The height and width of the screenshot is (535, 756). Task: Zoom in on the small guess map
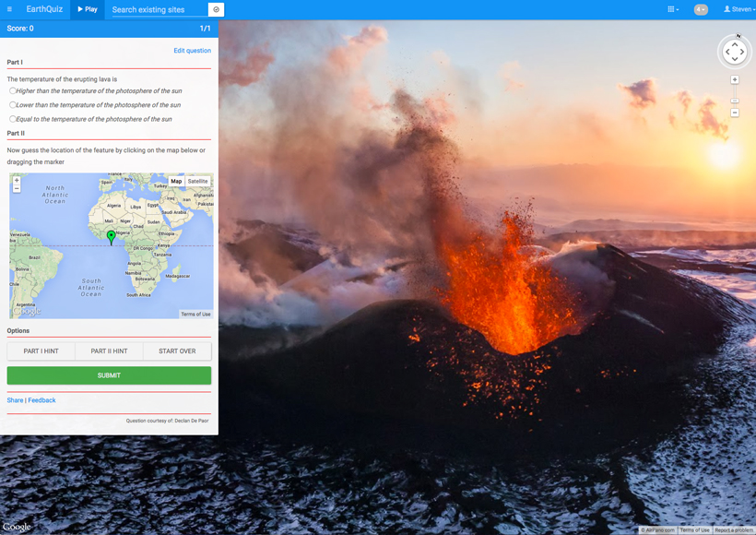coord(17,180)
